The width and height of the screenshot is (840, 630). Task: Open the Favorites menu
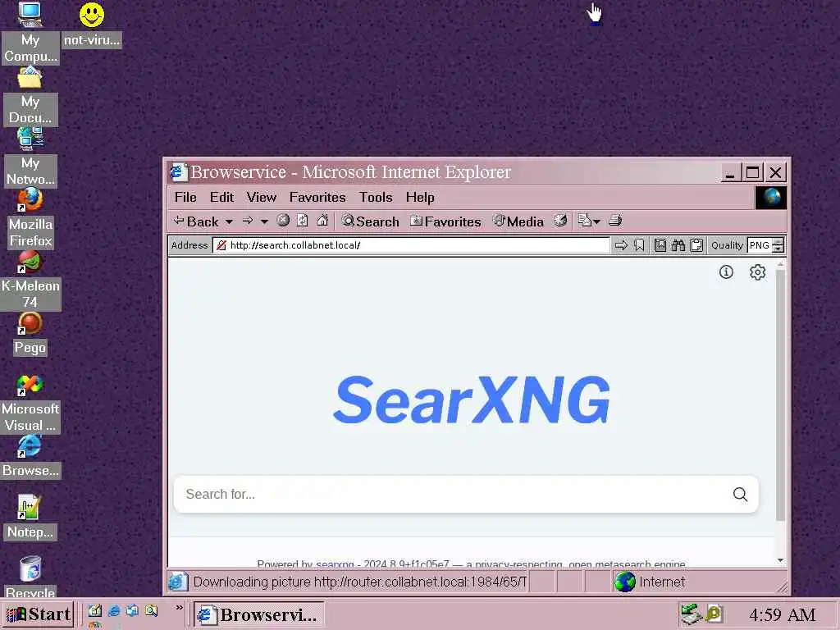pyautogui.click(x=317, y=197)
